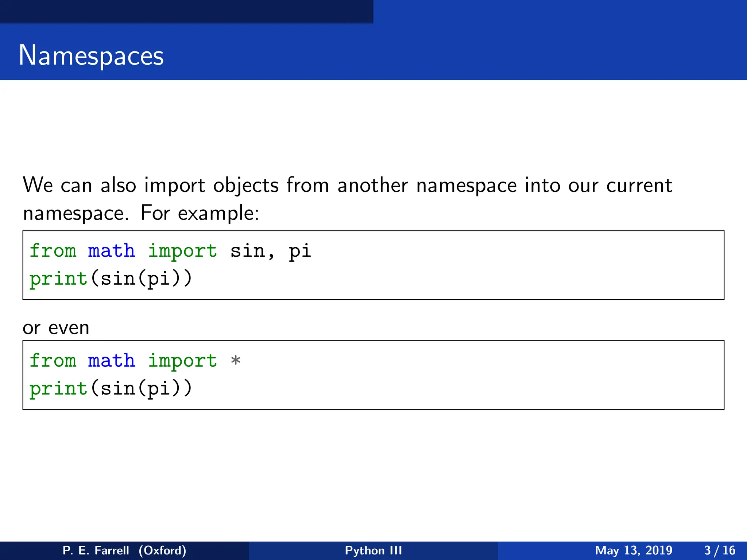Click the sentence starting 'We can also import'

coord(347,199)
